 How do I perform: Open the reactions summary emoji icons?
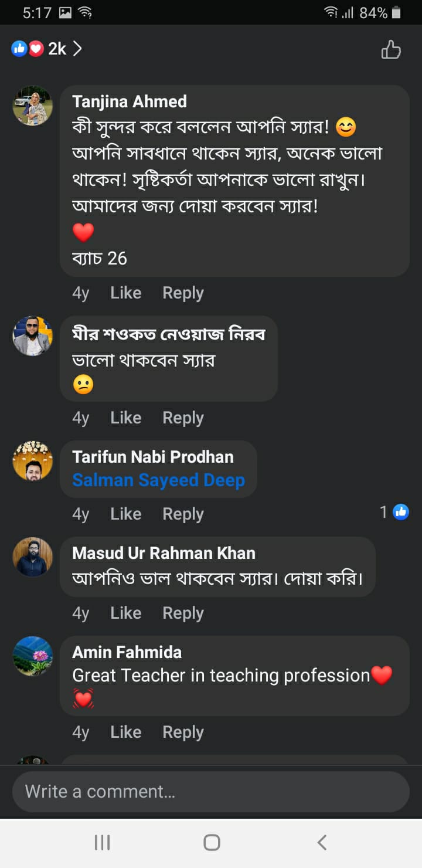(28, 49)
